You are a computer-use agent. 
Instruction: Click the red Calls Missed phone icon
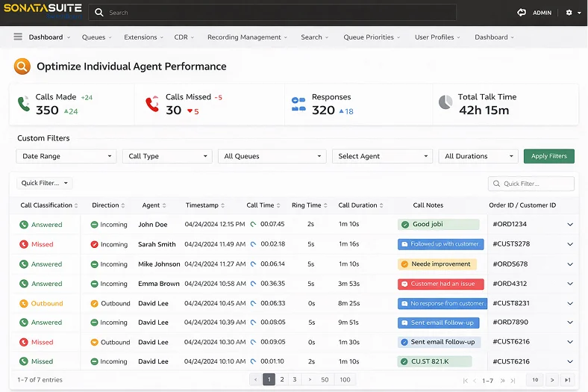(152, 104)
